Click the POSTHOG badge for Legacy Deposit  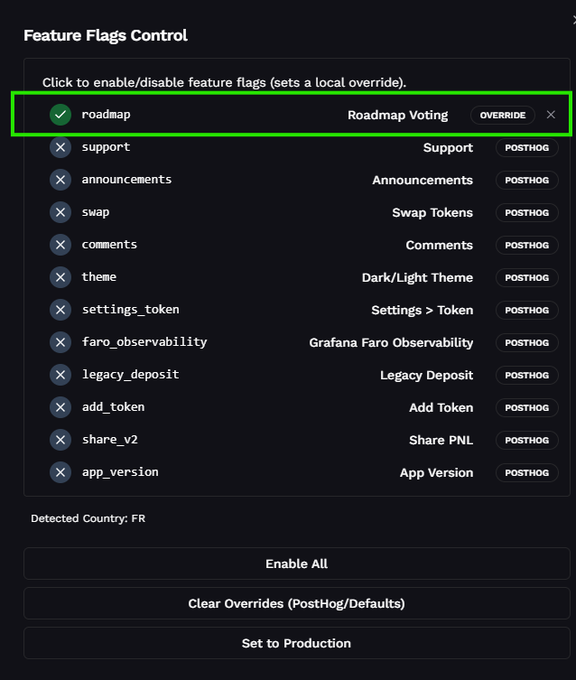click(527, 376)
